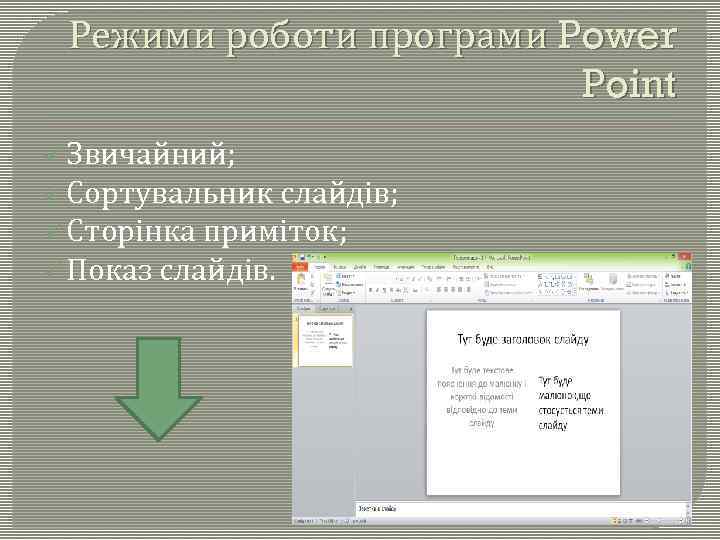Click in the slide notes pane
This screenshot has width=720, height=540.
point(521,508)
